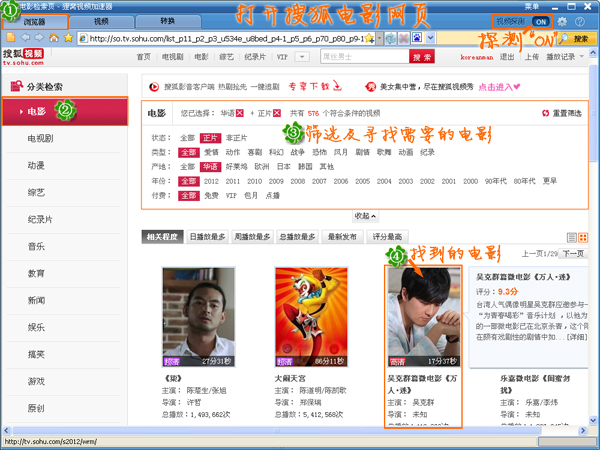Image resolution: width=600 pixels, height=450 pixels.
Task: Select 好莱坞 region filter
Action: [x=236, y=166]
